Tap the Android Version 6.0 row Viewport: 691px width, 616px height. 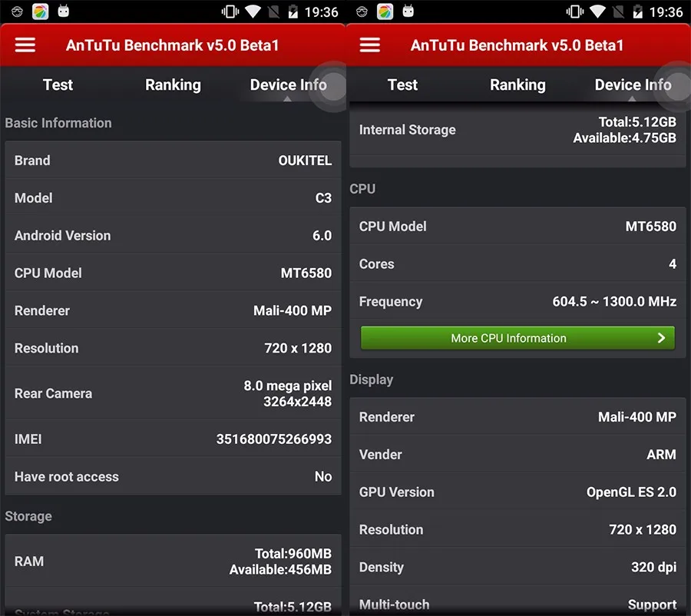pos(173,235)
